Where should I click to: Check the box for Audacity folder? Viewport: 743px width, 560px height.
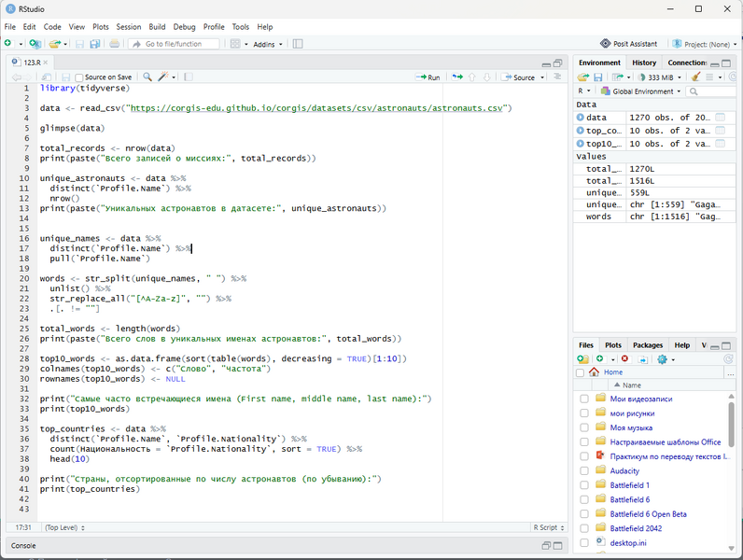click(584, 471)
